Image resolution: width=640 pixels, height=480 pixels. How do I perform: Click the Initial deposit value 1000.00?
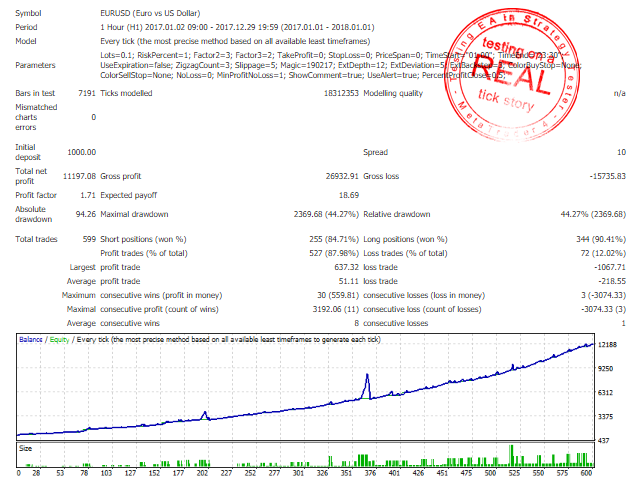point(82,152)
